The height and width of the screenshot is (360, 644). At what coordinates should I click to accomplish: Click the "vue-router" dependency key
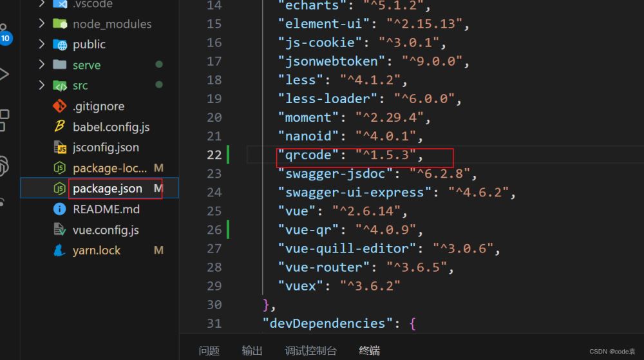coord(324,267)
